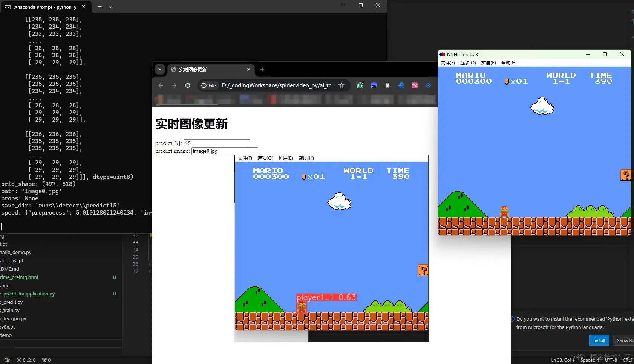Click the question block in NNNesterJ game
The height and width of the screenshot is (364, 634).
pyautogui.click(x=626, y=175)
